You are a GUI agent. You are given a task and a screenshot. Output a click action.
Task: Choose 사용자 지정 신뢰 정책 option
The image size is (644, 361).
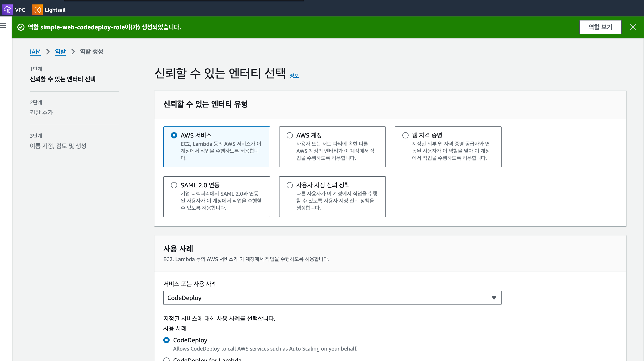pyautogui.click(x=290, y=185)
